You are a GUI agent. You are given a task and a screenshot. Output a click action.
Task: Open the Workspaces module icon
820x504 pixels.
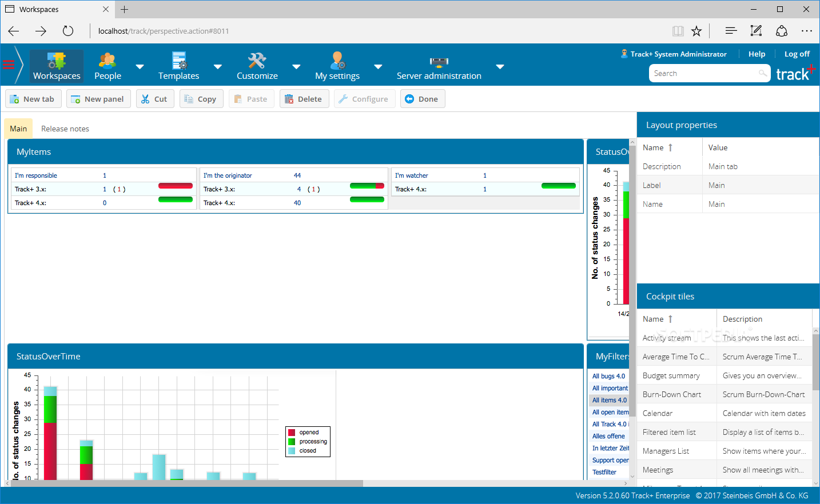point(57,66)
